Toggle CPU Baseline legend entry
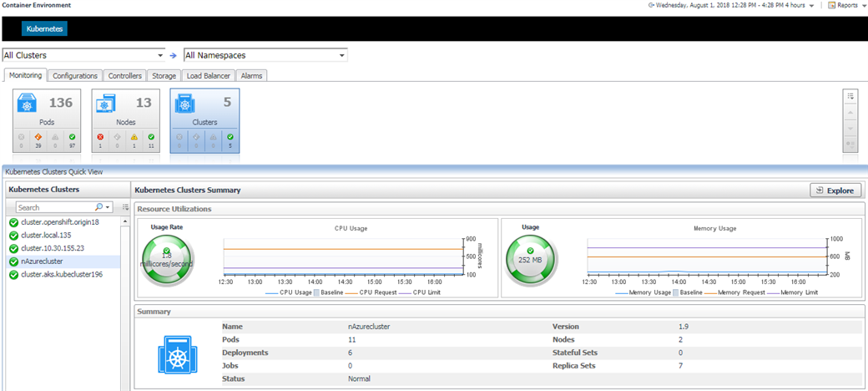This screenshot has height=391, width=868. 329,292
